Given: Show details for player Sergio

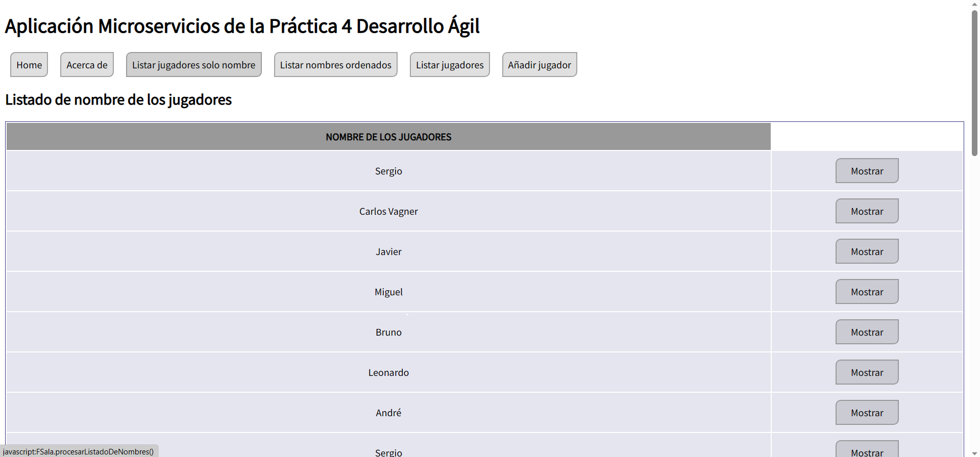Looking at the screenshot, I should [866, 171].
